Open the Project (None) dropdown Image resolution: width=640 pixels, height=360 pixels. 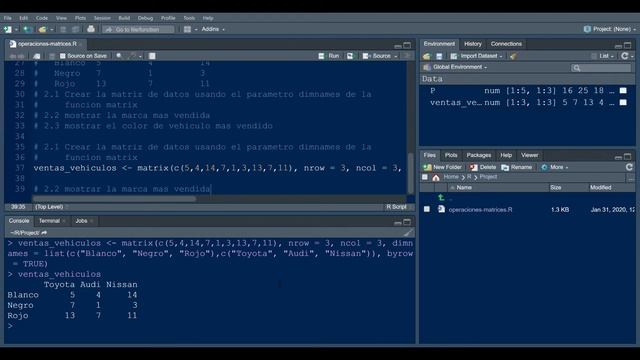[609, 29]
